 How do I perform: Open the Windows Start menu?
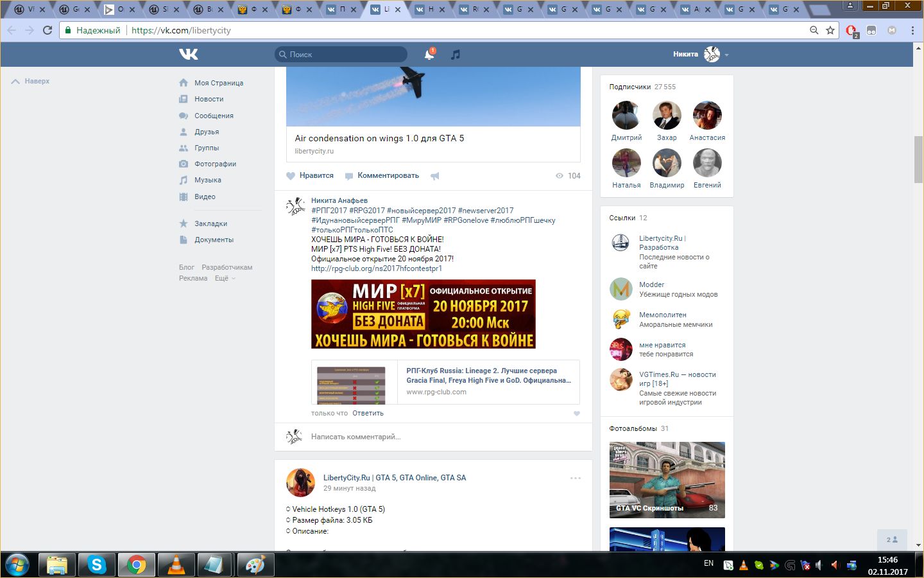point(17,565)
